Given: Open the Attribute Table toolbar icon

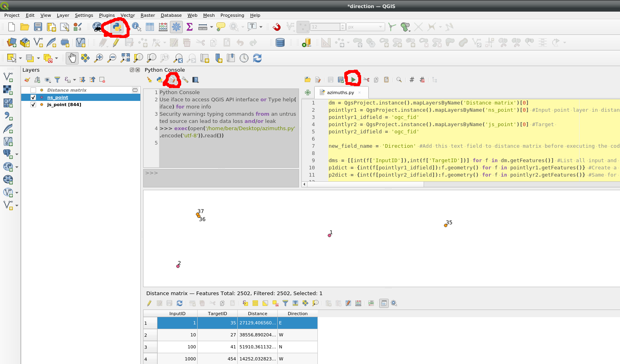Looking at the screenshot, I should 150,27.
